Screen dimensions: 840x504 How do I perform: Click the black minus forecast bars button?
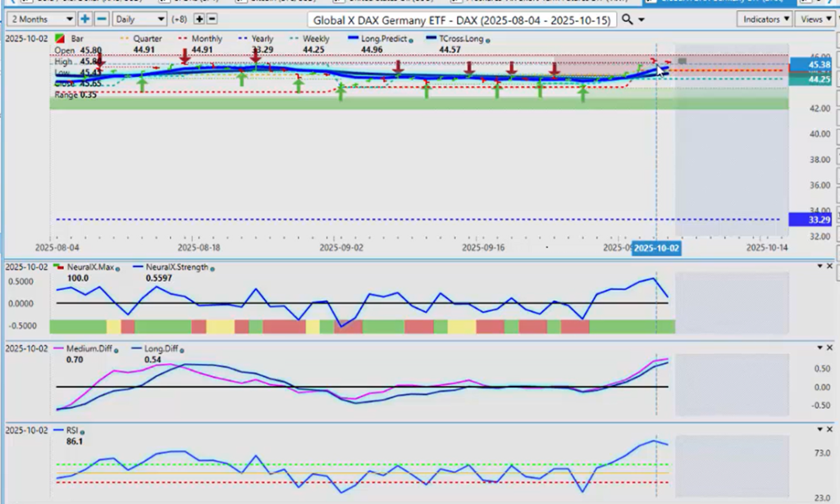[212, 19]
